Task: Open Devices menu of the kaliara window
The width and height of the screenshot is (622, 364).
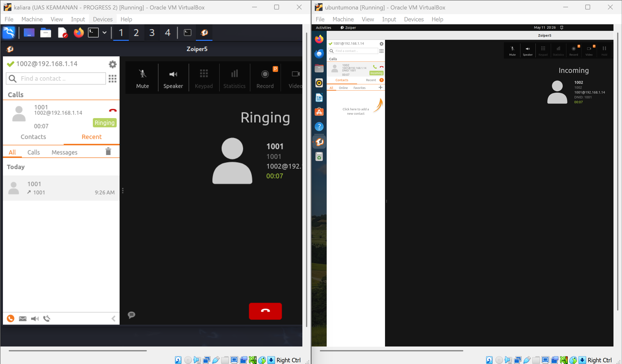Action: point(103,19)
